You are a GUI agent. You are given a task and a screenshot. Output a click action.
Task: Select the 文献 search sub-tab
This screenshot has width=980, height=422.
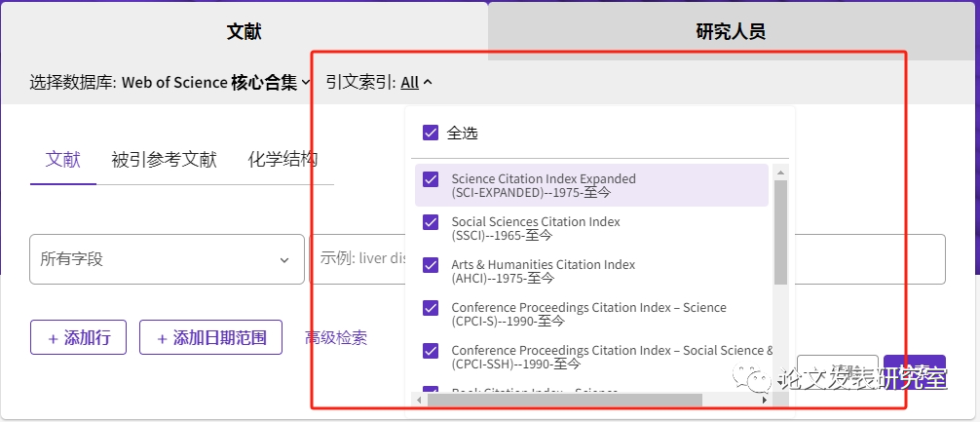point(63,160)
